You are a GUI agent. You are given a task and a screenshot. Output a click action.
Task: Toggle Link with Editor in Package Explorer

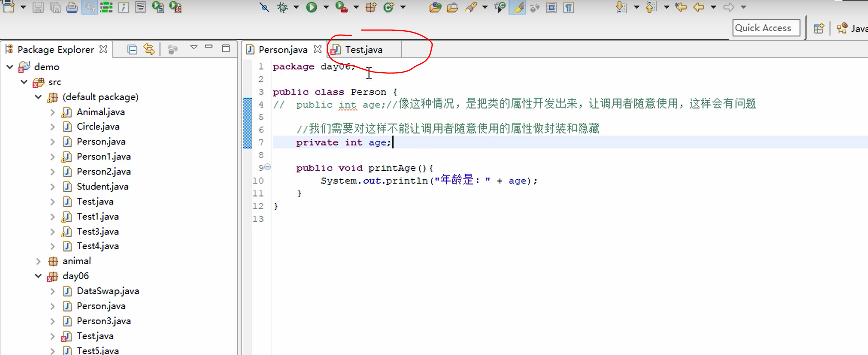(149, 49)
